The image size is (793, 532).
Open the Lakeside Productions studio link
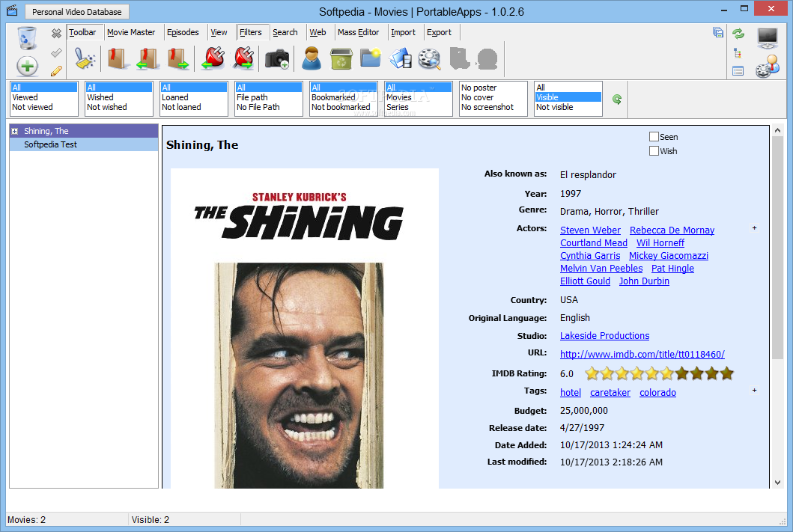604,335
